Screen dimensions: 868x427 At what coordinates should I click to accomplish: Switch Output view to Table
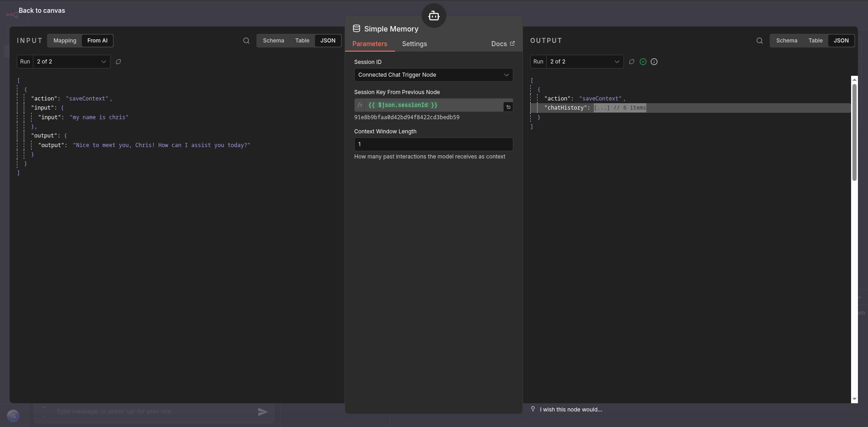point(815,41)
